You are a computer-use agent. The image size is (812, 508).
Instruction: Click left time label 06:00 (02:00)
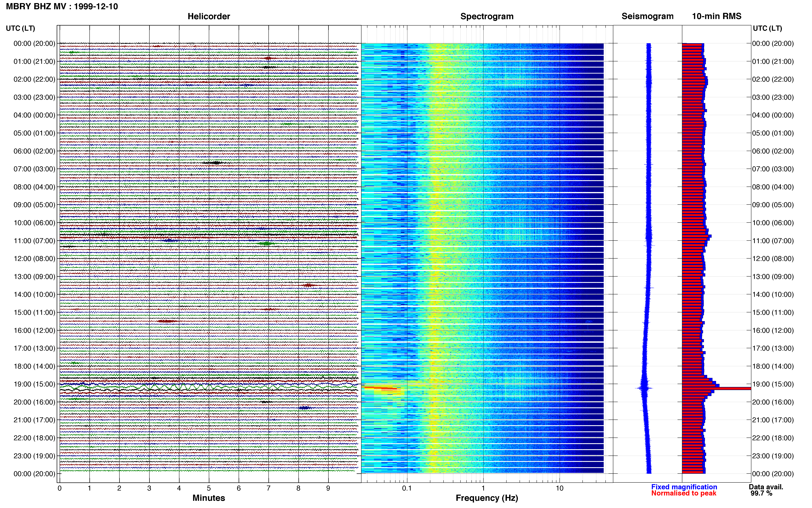34,151
